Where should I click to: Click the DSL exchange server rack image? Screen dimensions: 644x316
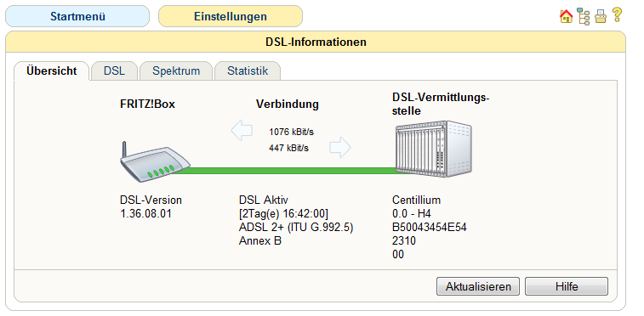pos(433,149)
